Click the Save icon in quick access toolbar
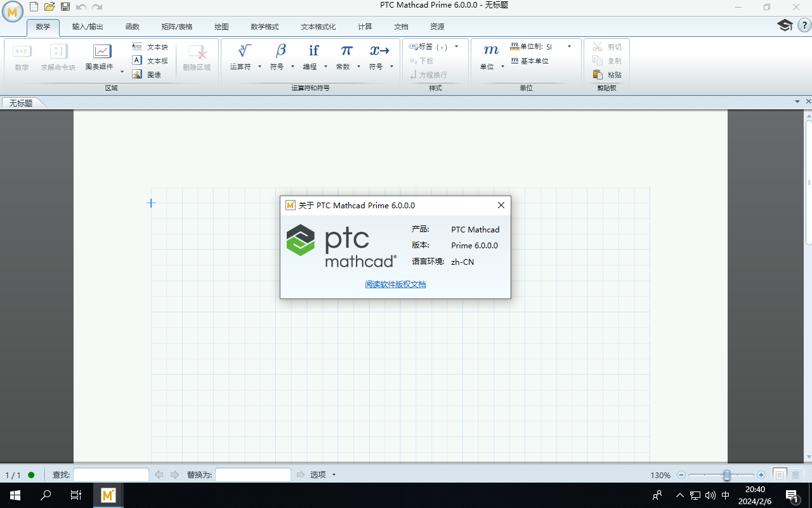The image size is (812, 508). 65,6
